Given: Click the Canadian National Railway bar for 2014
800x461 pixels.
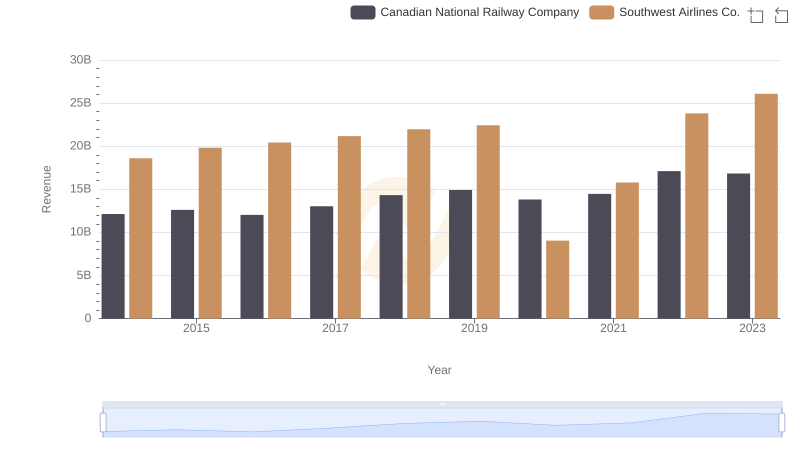Looking at the screenshot, I should click(113, 266).
